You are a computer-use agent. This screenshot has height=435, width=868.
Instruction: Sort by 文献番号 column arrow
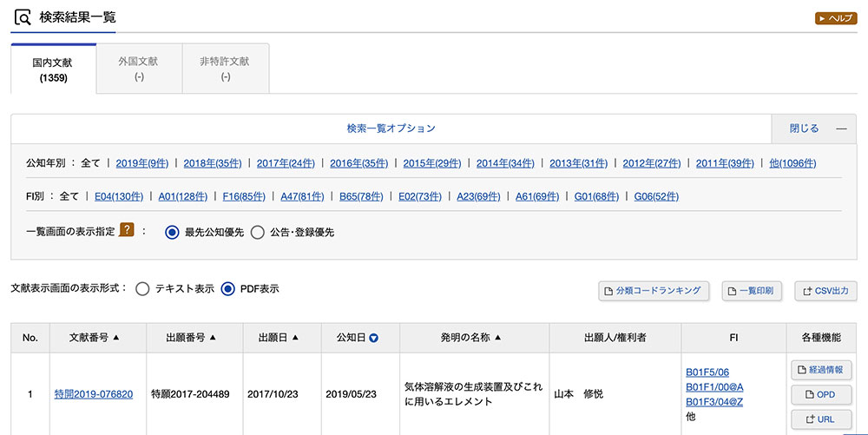pos(115,338)
